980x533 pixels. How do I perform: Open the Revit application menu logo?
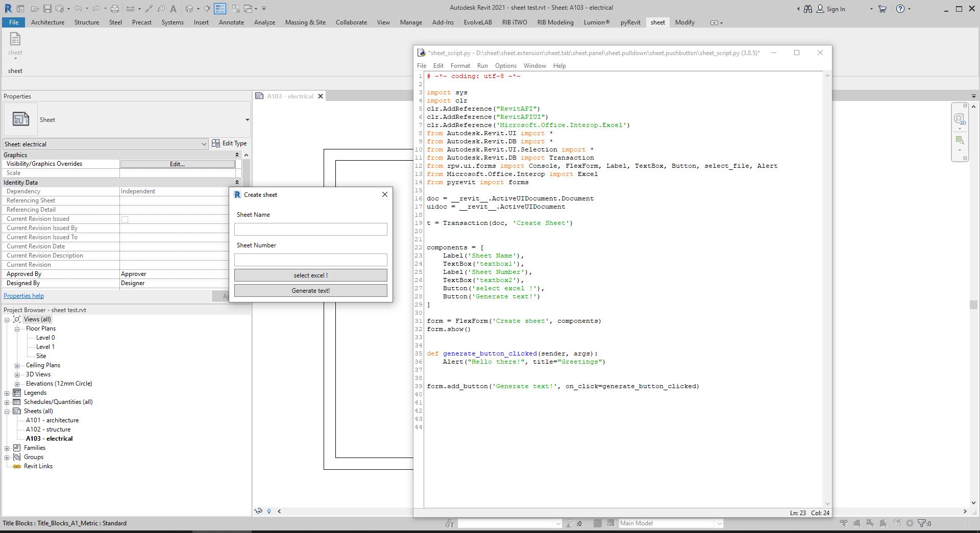(x=8, y=9)
